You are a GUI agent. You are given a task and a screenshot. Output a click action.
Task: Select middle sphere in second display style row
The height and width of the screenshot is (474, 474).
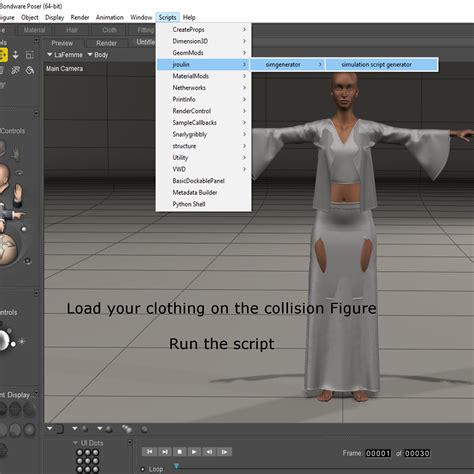click(x=15, y=430)
